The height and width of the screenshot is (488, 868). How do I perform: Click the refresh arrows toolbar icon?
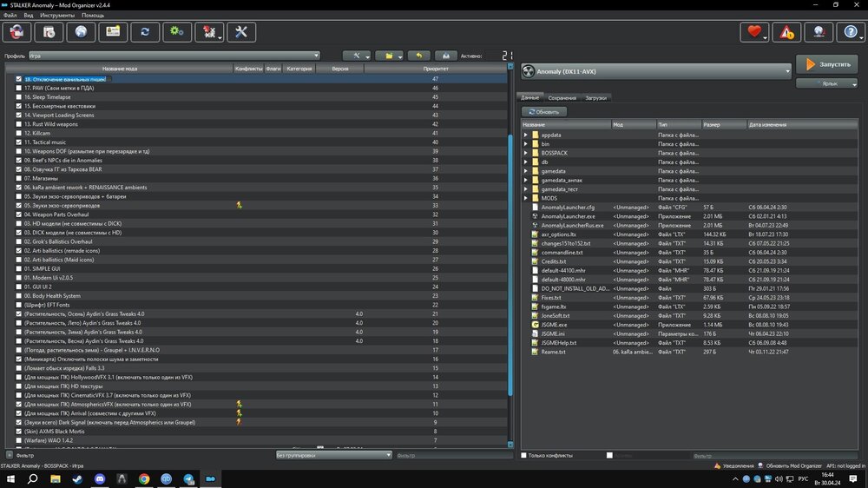coord(145,32)
